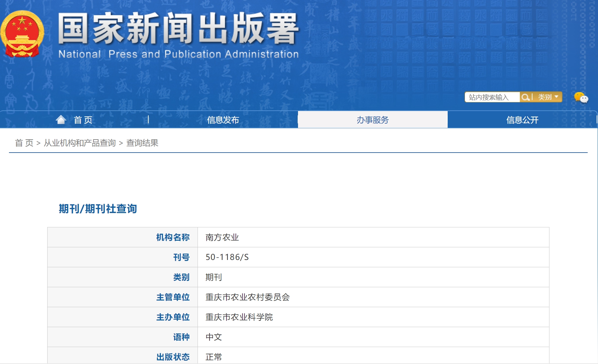The image size is (598, 364).
Task: Click the journal number 50-1186/S
Action: (227, 257)
